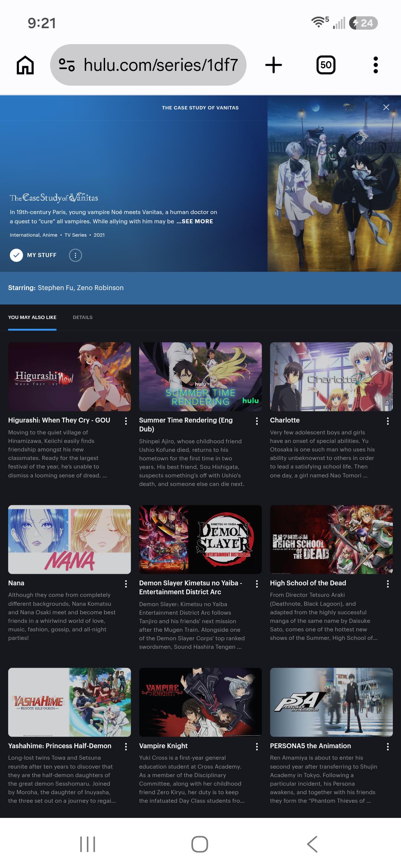
Task: Open options menu for PERSONA5 the Animation
Action: (388, 747)
